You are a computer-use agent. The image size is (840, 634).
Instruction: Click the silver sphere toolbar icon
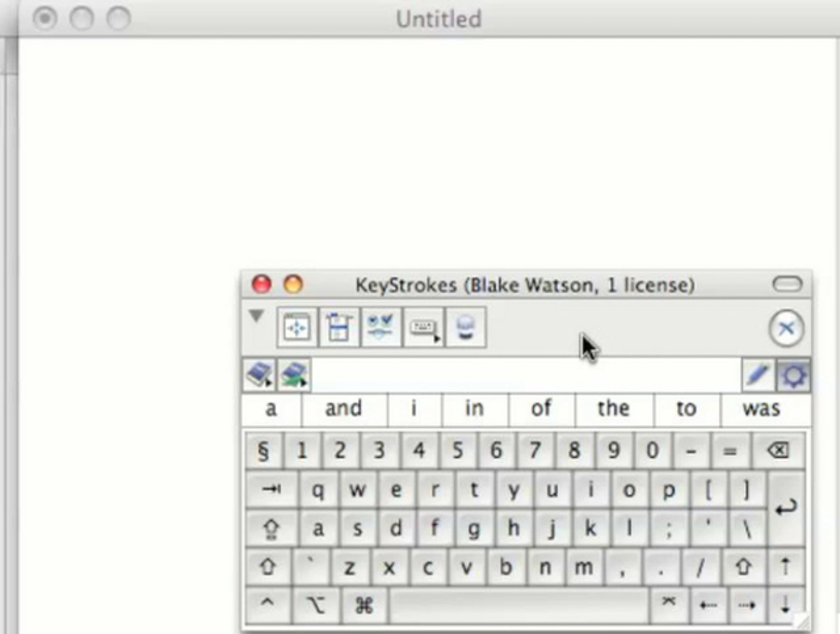click(x=466, y=327)
